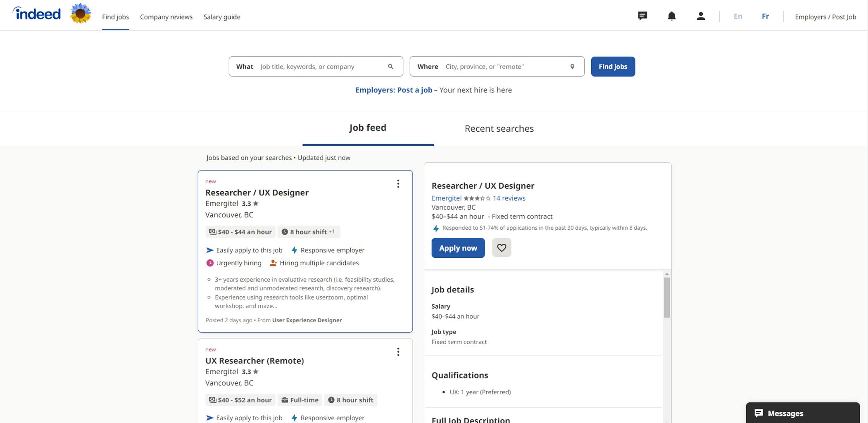Click the star rating icons beside 14 reviews
868x423 pixels.
point(477,198)
